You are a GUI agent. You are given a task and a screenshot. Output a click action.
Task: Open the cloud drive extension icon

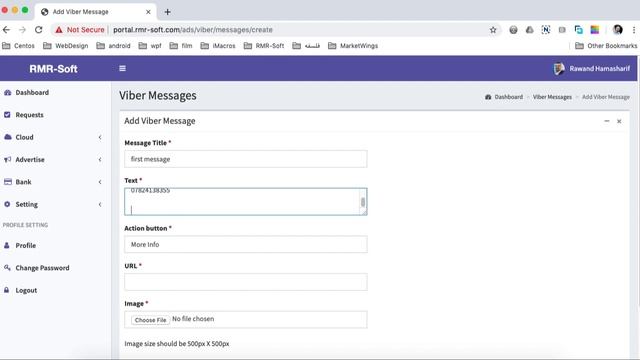pyautogui.click(x=529, y=30)
